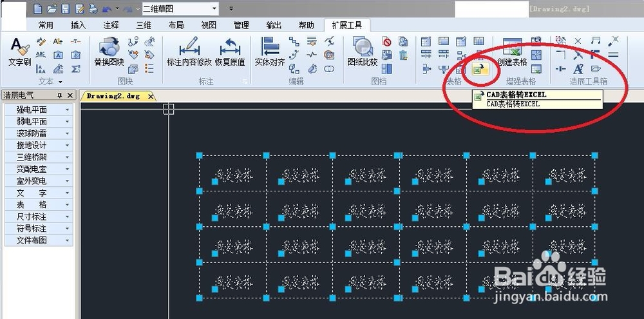Click the double horizontal lines icon in 浩辰工具箱
644x319 pixels.
click(x=613, y=55)
